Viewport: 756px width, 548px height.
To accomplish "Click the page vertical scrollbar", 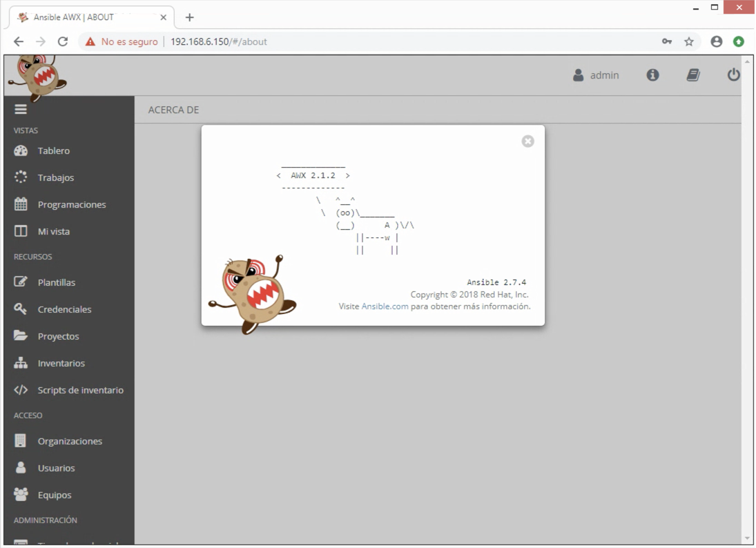I will pyautogui.click(x=747, y=300).
